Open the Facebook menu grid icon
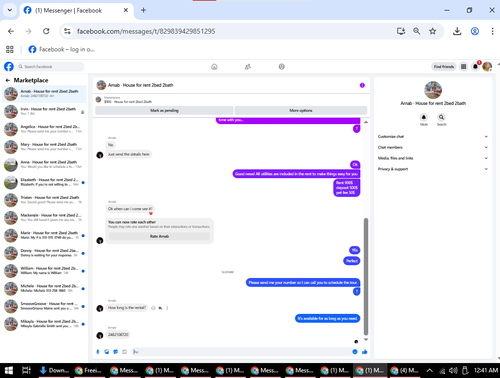The image size is (500, 378). tap(463, 67)
